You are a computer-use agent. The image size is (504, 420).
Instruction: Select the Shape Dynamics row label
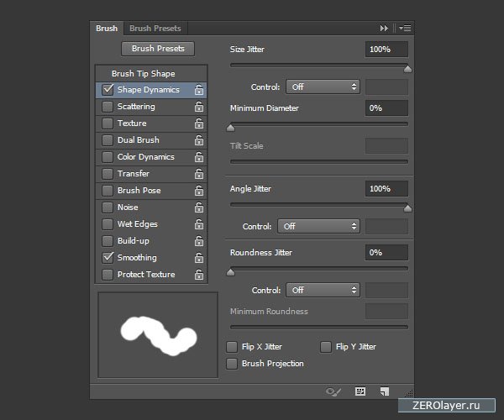pos(149,90)
